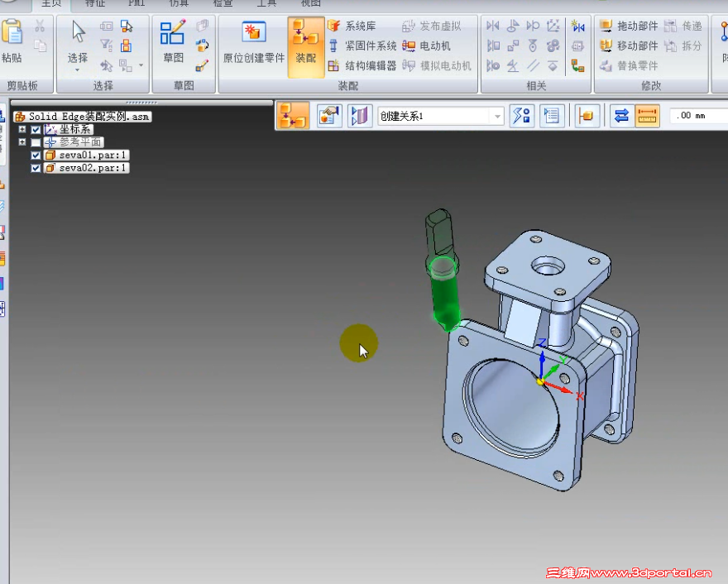Screen dimensions: 728x584
Task: Expand the 参考平面 tree node
Action: pyautogui.click(x=22, y=141)
